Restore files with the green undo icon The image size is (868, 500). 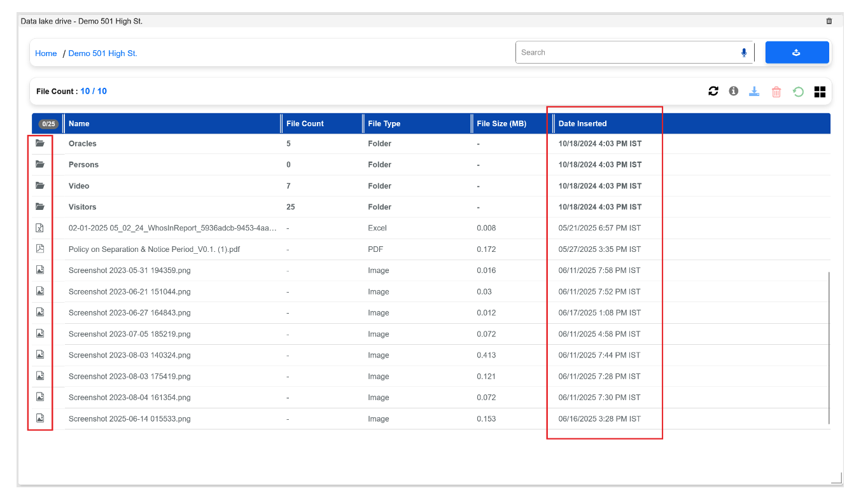(x=798, y=91)
